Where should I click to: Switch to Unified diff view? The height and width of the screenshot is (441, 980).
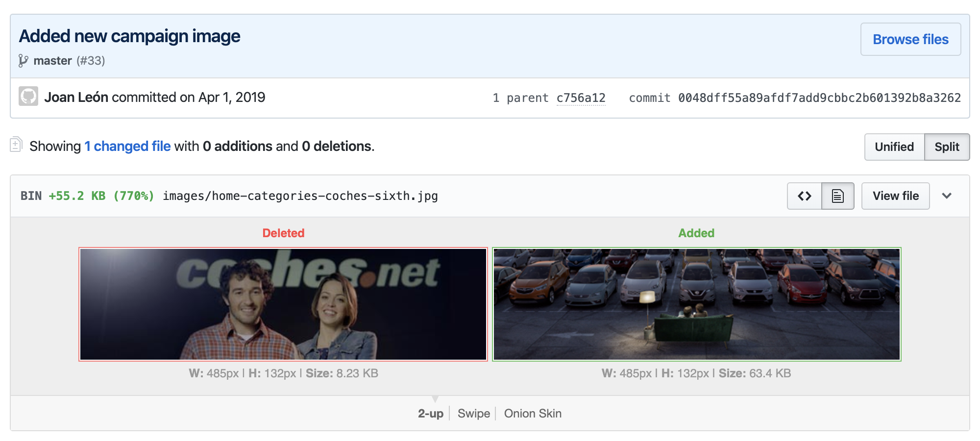[894, 147]
